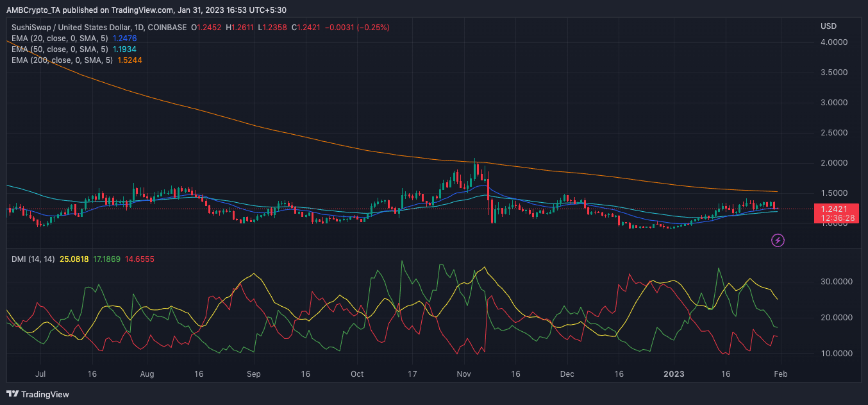Click the purple lightning bolt icon
Viewport: 868px width, 405px height.
point(778,241)
